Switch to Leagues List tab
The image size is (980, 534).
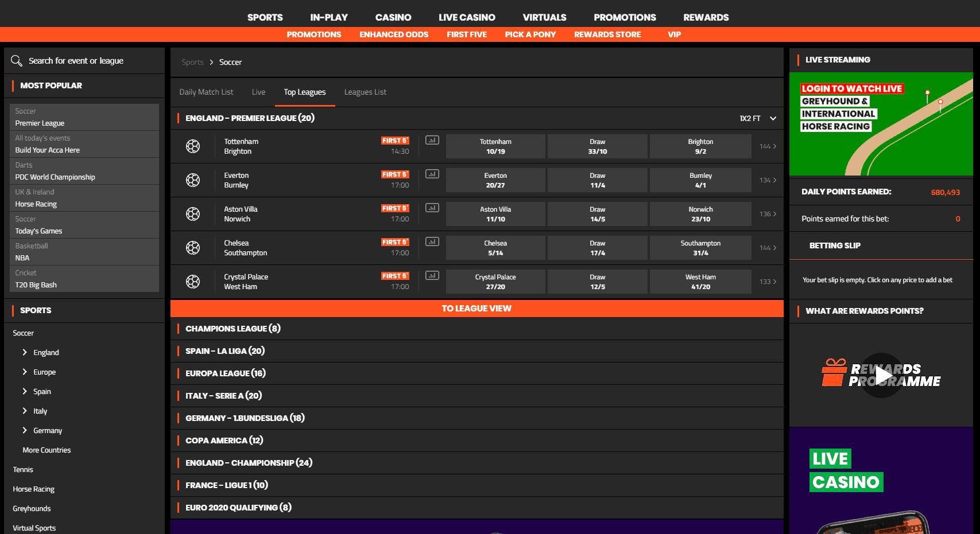click(x=365, y=92)
